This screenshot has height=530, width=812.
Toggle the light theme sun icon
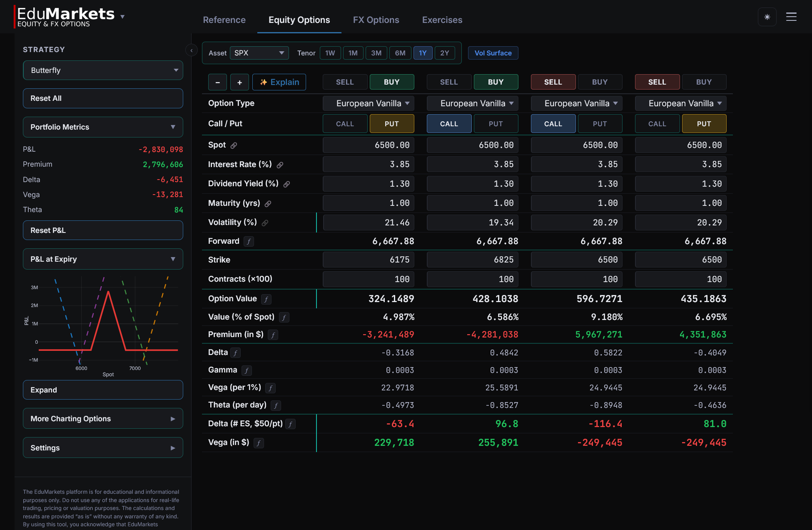coord(767,17)
